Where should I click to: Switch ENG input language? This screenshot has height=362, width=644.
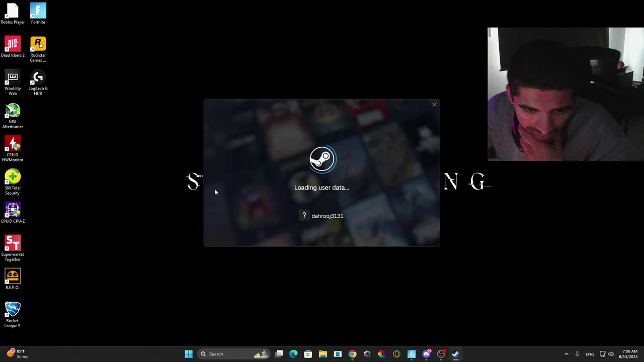click(590, 354)
